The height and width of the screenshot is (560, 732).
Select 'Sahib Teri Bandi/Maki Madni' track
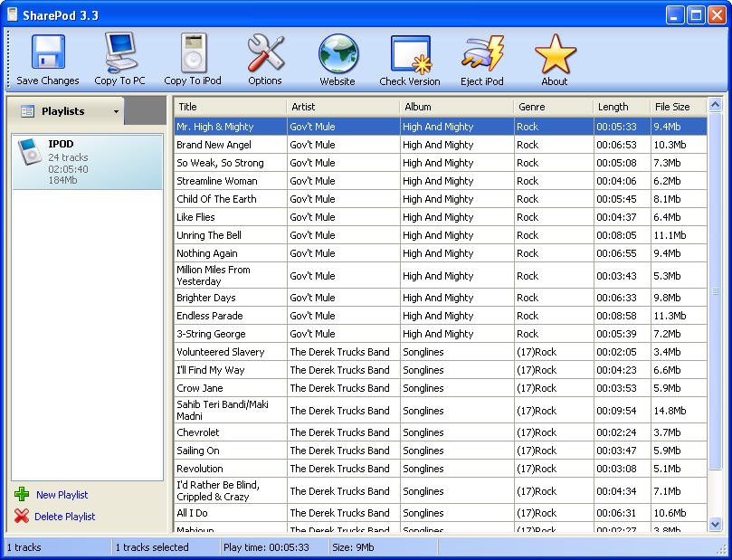441,410
